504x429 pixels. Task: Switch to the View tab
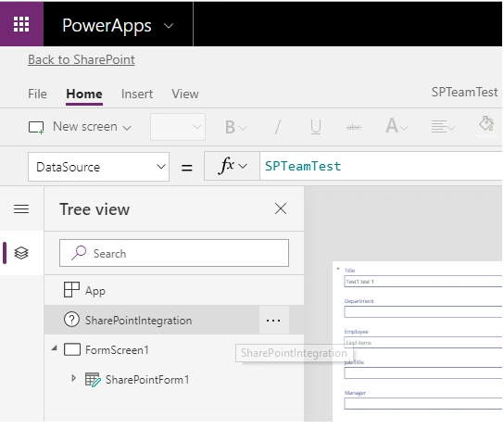click(185, 94)
